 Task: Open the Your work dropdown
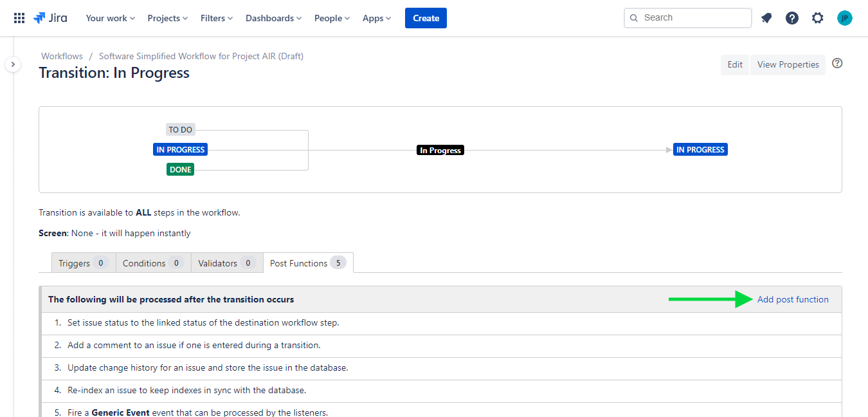click(x=110, y=18)
